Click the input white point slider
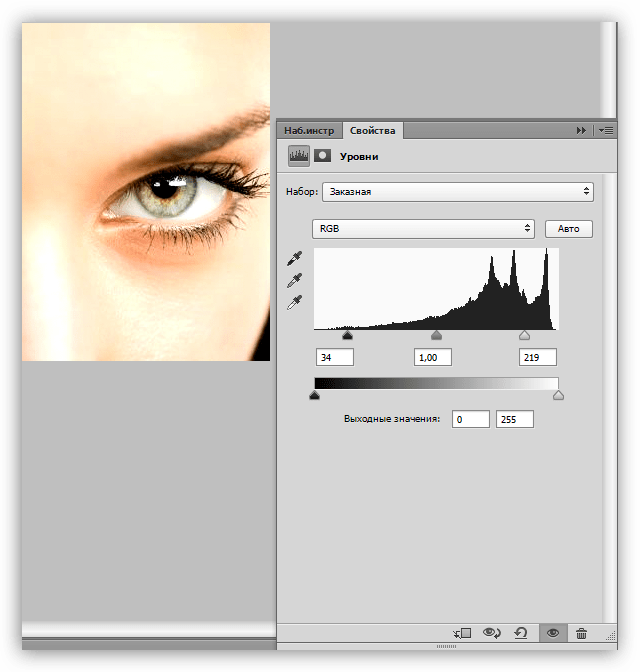 click(x=524, y=335)
